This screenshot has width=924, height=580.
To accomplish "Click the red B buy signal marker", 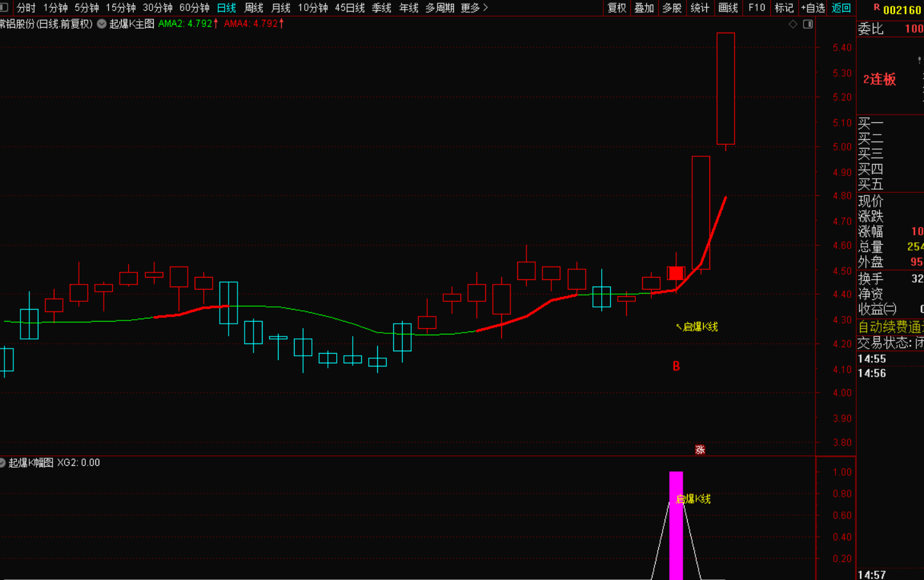I will [x=676, y=366].
